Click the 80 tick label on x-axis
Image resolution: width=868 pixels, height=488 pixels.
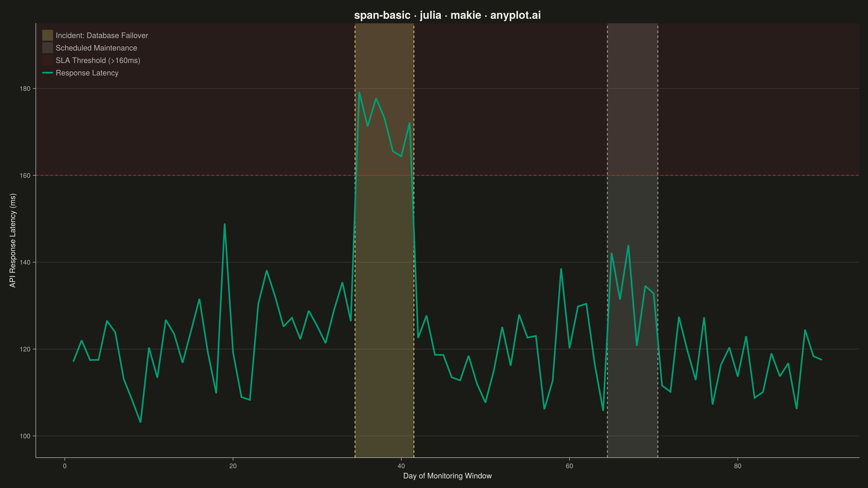click(x=738, y=466)
